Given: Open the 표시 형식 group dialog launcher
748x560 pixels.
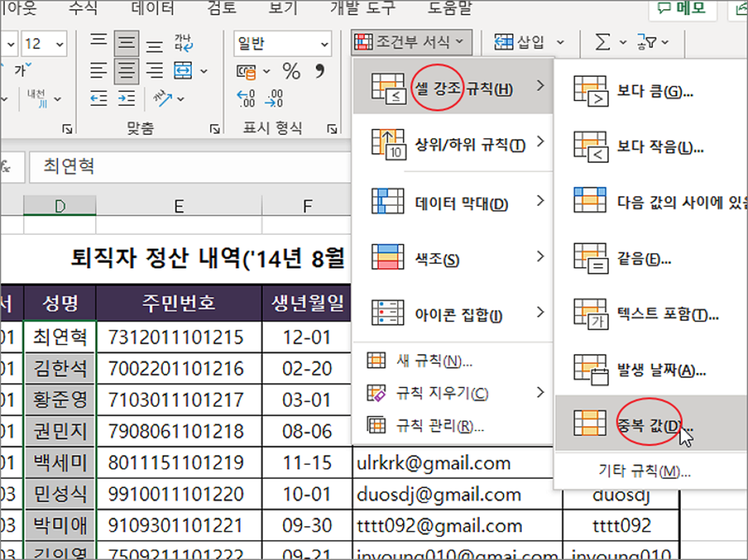Looking at the screenshot, I should tap(332, 128).
